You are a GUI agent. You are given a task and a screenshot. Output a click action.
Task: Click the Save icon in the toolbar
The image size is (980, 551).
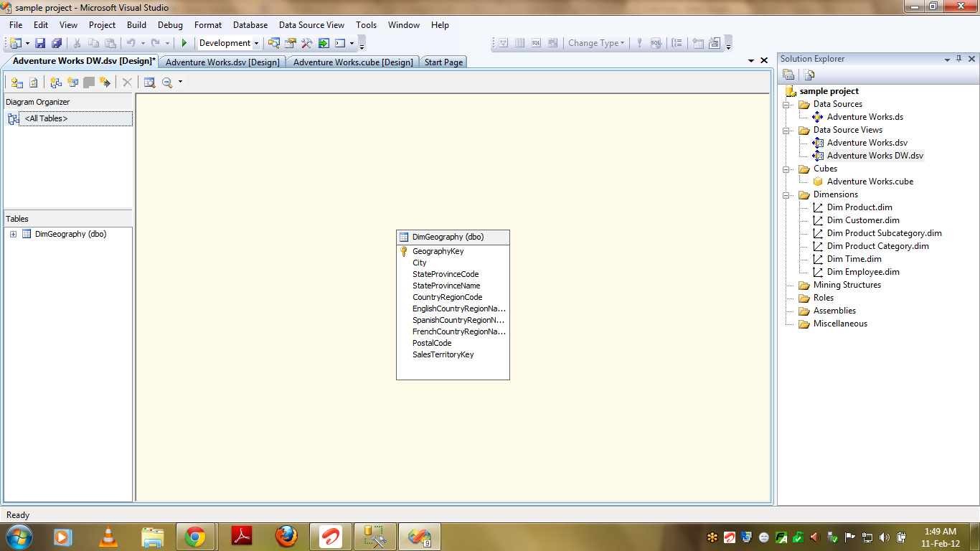point(40,43)
